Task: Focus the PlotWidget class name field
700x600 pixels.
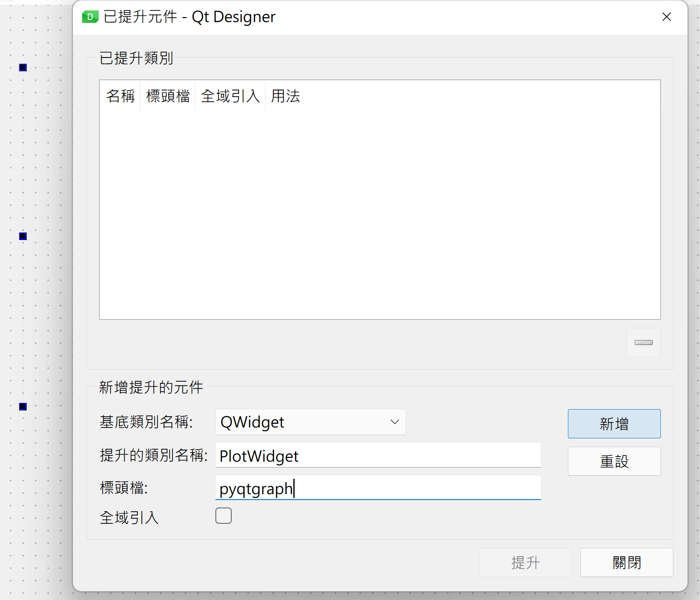Action: click(x=377, y=456)
